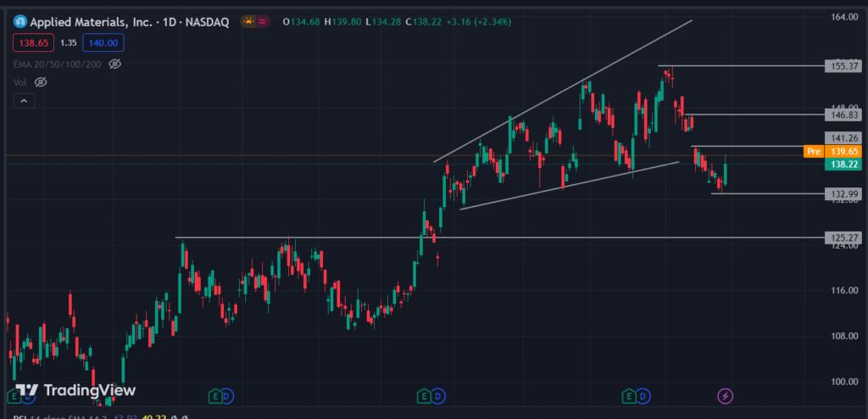Click the 132.99 price label on the axis
868x419 pixels.
(843, 193)
